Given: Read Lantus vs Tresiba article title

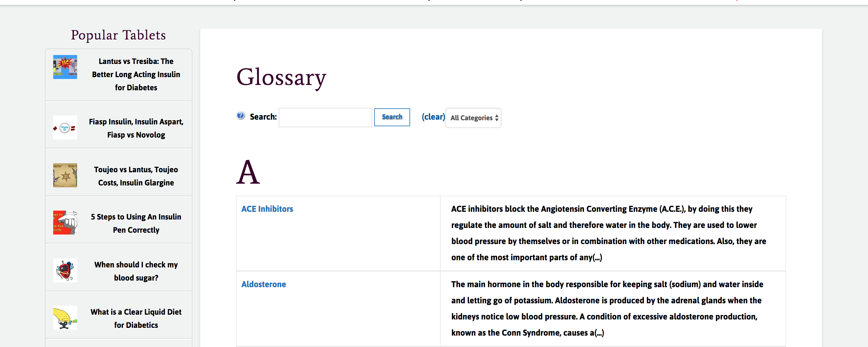Looking at the screenshot, I should (x=136, y=74).
